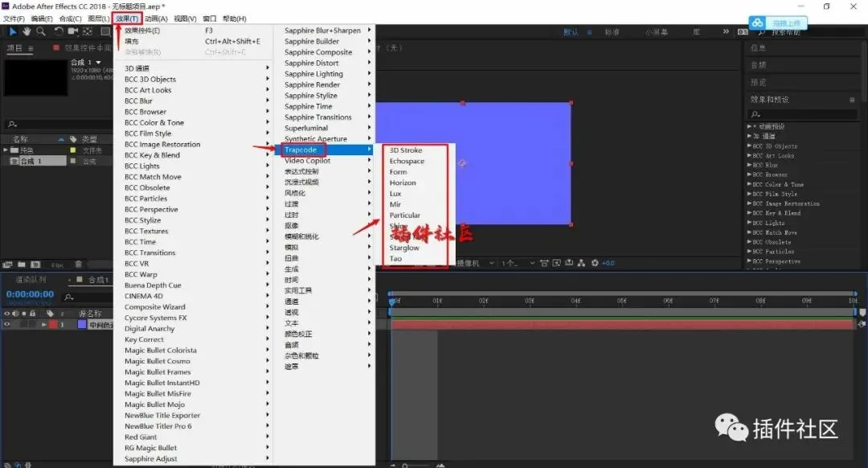This screenshot has height=468, width=868.
Task: Click the fast previews icon in viewer
Action: (556, 263)
